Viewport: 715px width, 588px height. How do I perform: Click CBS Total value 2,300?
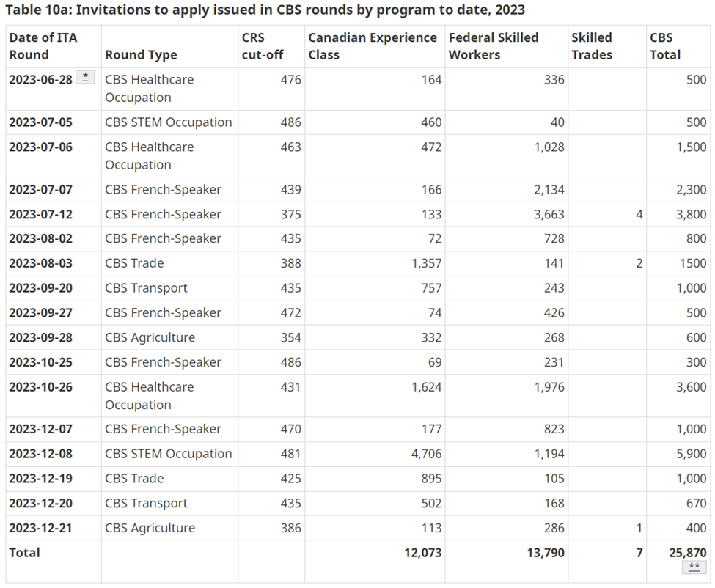tap(692, 190)
